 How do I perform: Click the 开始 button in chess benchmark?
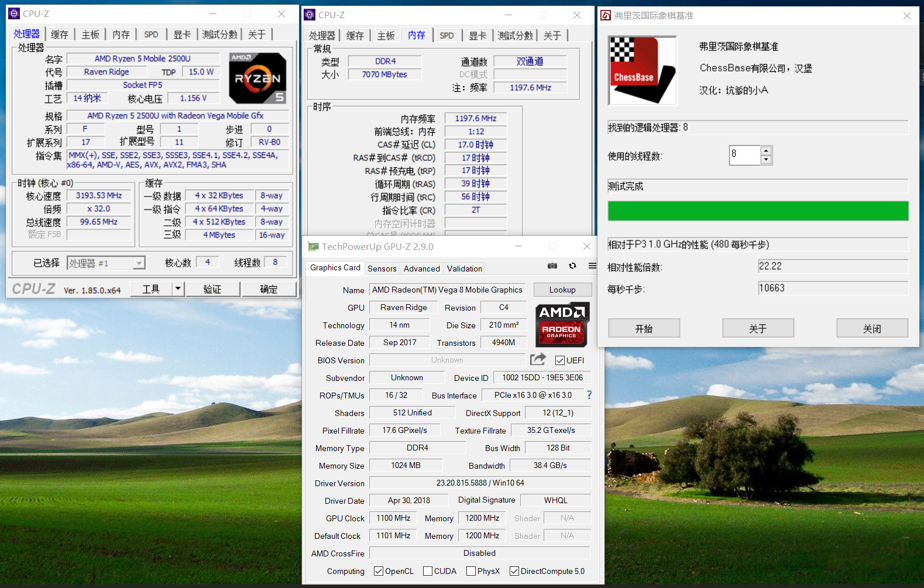click(644, 328)
